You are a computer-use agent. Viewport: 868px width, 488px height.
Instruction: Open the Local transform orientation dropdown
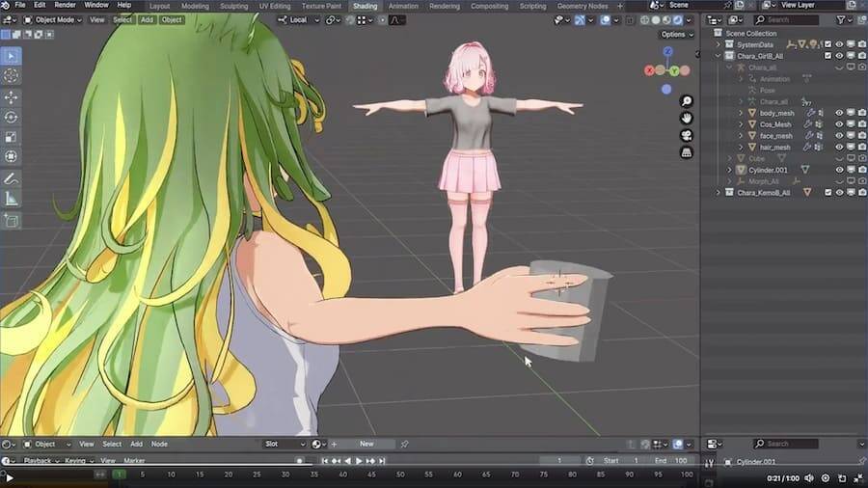point(301,19)
